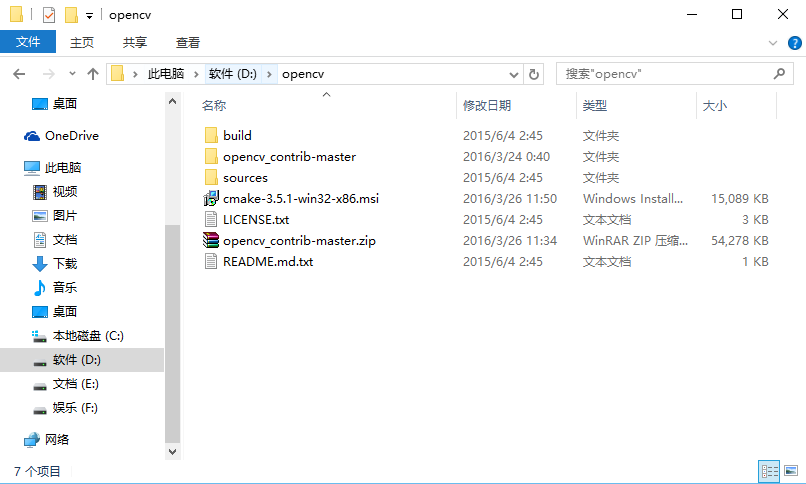
Task: Sort by the 类型 column header
Action: [x=595, y=105]
